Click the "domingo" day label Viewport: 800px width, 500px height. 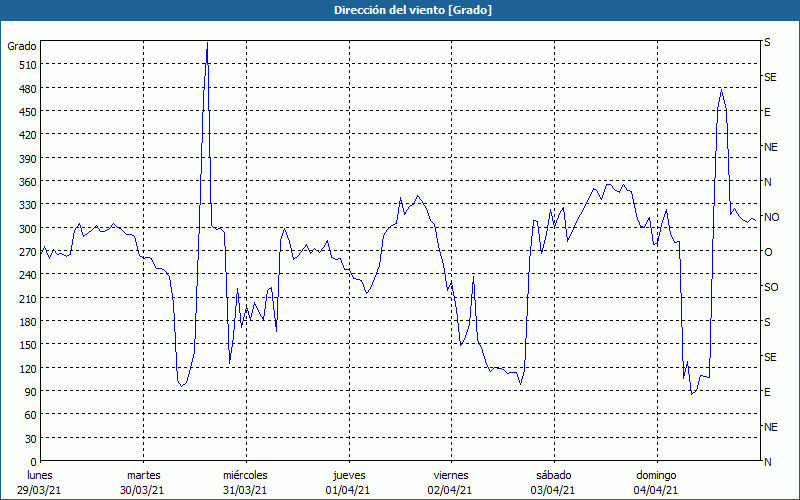[x=656, y=476]
